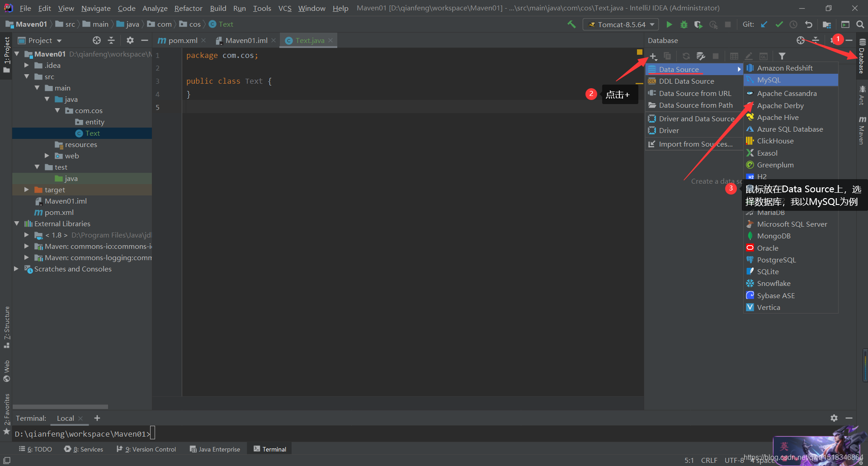Click Git commit checkmark icon
The image size is (868, 466).
tap(779, 24)
